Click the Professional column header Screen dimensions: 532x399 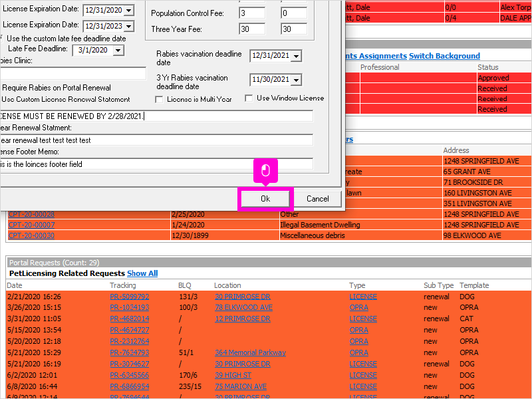click(x=380, y=67)
